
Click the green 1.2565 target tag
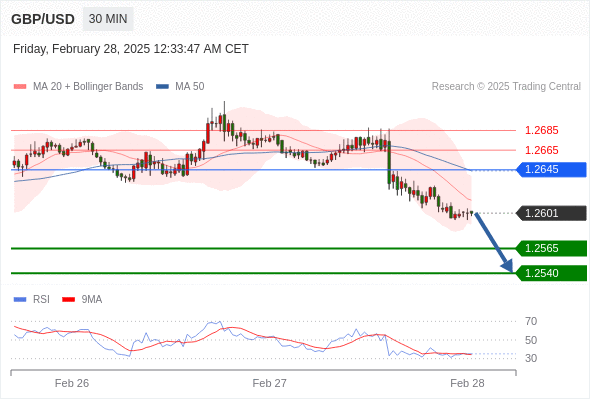coord(551,248)
